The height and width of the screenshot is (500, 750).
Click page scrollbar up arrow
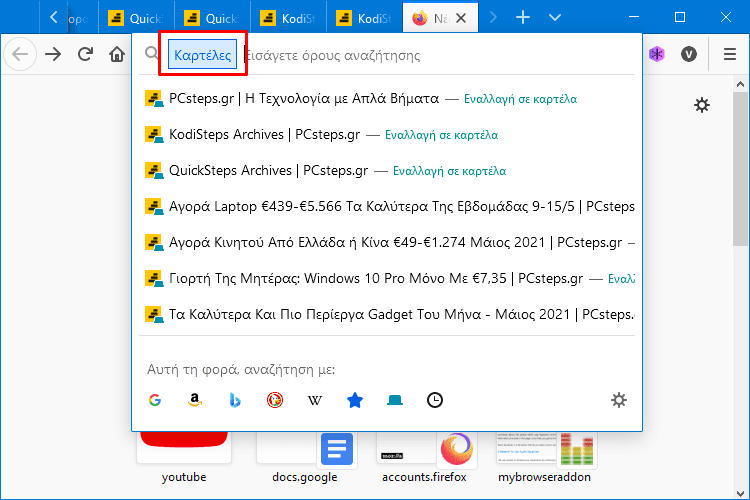[x=740, y=84]
